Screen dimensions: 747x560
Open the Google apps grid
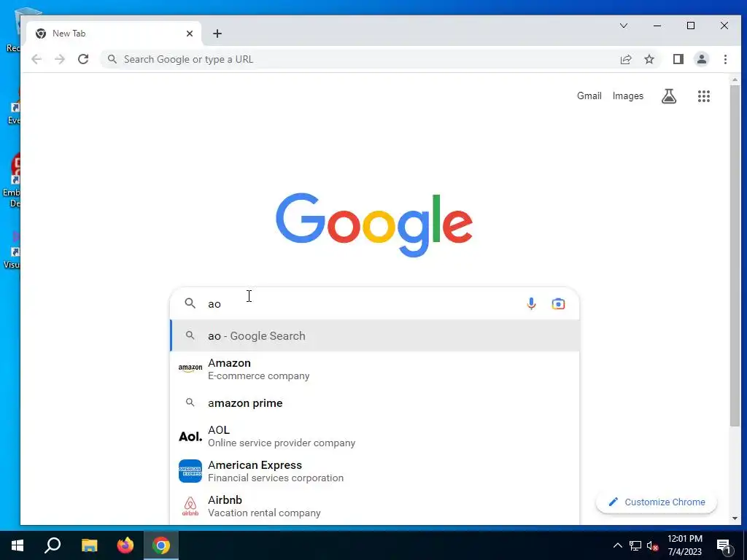click(x=704, y=96)
